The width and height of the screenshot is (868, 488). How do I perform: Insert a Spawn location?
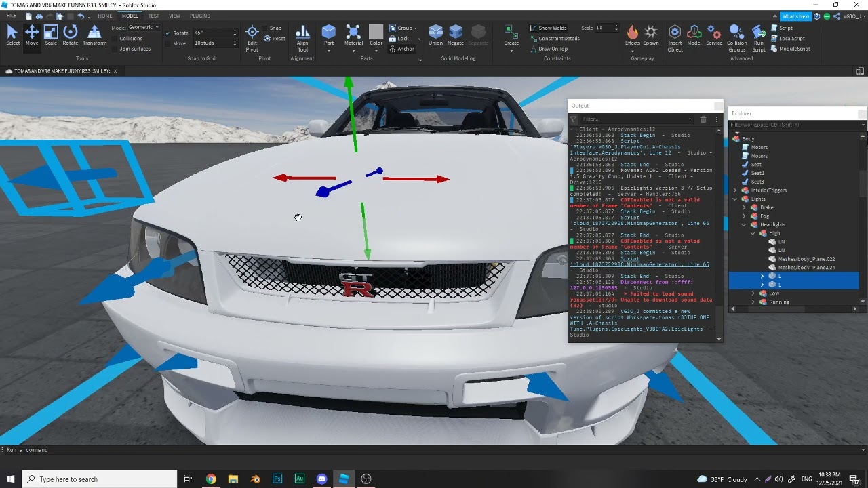[651, 35]
